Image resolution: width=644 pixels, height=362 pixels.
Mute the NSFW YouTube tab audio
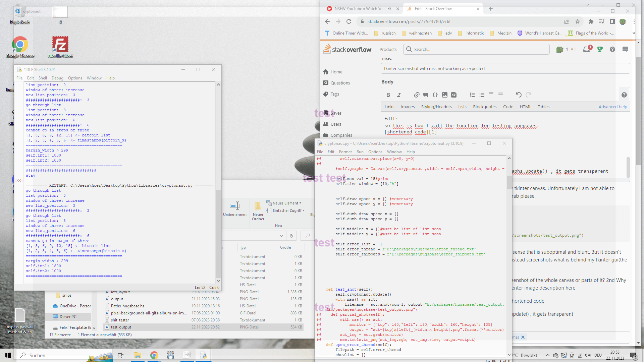[x=389, y=9]
